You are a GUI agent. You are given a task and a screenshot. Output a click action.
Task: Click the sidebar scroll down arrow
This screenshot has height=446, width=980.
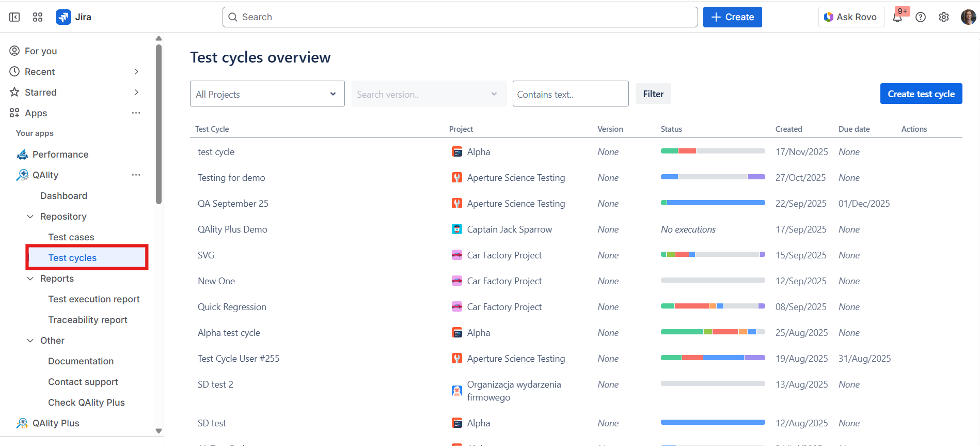[159, 430]
